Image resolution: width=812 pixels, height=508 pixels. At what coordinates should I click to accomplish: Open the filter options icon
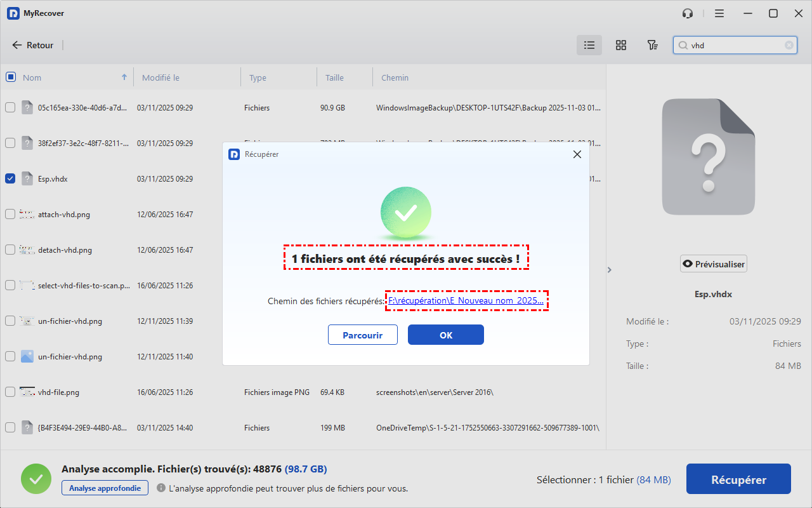[x=652, y=45]
